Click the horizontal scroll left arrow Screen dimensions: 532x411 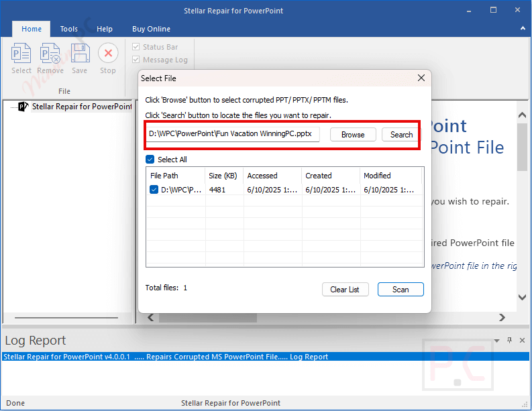pyautogui.click(x=151, y=317)
